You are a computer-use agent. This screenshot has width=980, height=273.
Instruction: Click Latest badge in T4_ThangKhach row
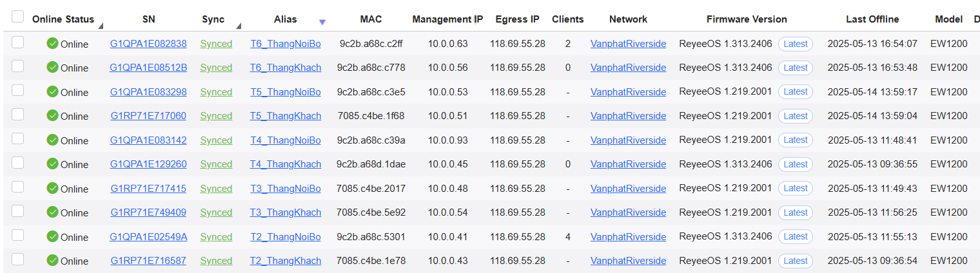coord(796,164)
